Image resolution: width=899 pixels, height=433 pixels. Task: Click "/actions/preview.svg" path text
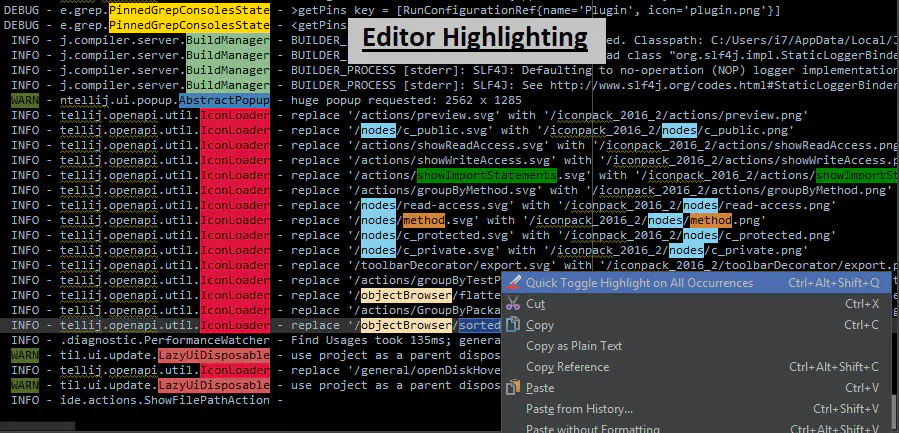tap(424, 115)
